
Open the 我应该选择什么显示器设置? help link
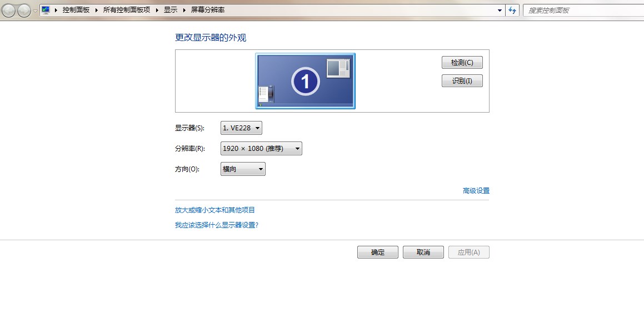pyautogui.click(x=216, y=225)
